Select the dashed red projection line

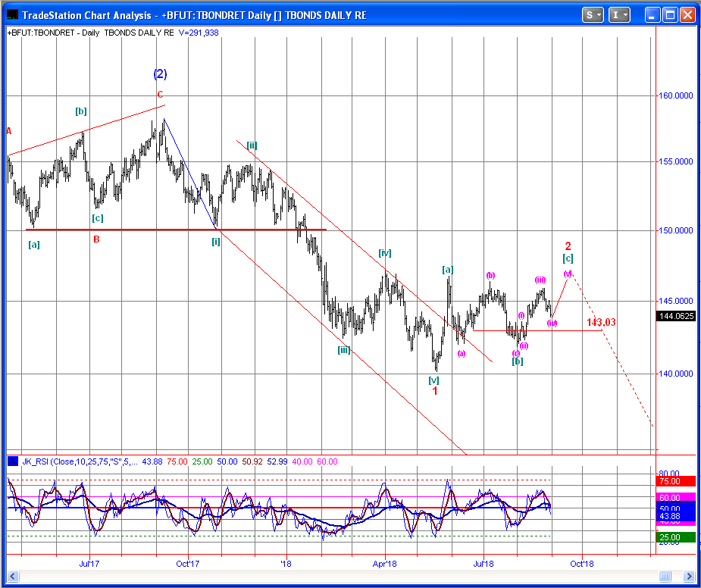click(x=613, y=349)
